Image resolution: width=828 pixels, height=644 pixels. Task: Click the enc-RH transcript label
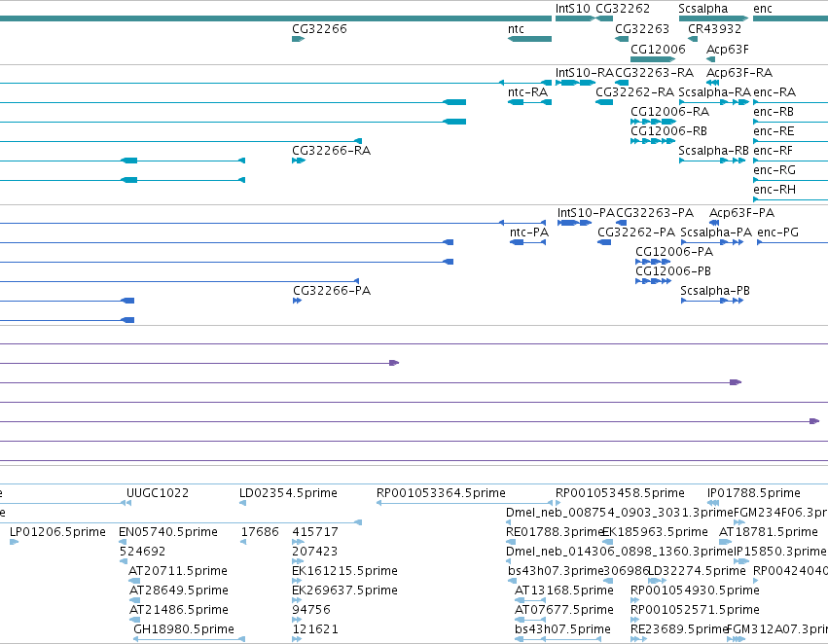tap(774, 190)
